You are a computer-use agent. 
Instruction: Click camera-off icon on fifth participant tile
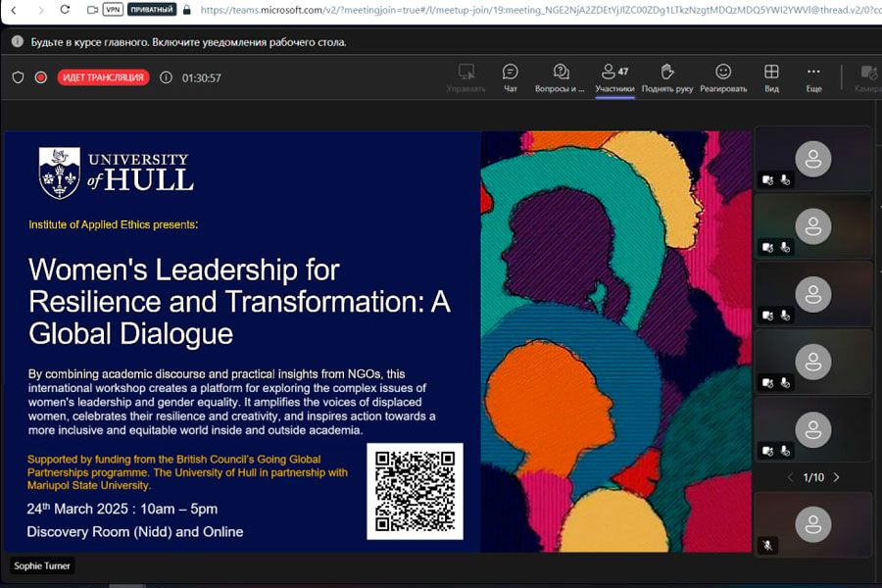[x=767, y=451]
